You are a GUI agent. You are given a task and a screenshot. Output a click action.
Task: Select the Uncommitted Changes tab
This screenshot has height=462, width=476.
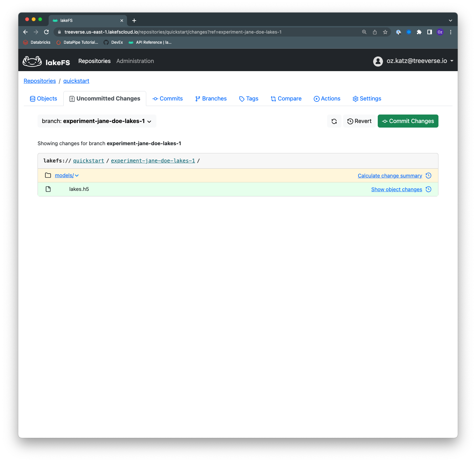(105, 99)
